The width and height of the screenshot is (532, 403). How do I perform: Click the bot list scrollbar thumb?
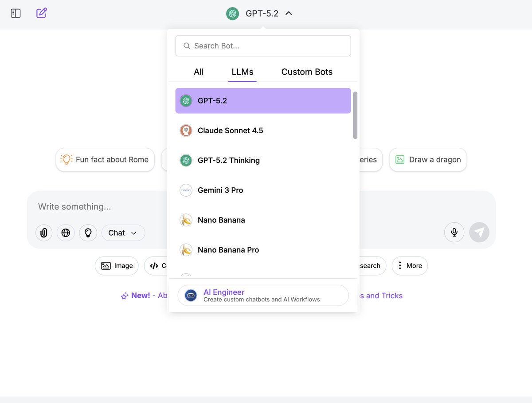tap(355, 115)
